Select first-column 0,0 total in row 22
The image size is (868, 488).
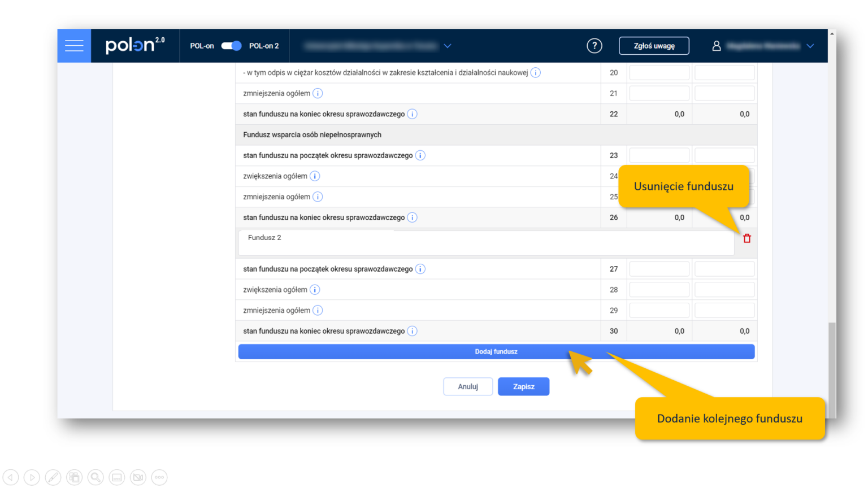pyautogui.click(x=679, y=114)
